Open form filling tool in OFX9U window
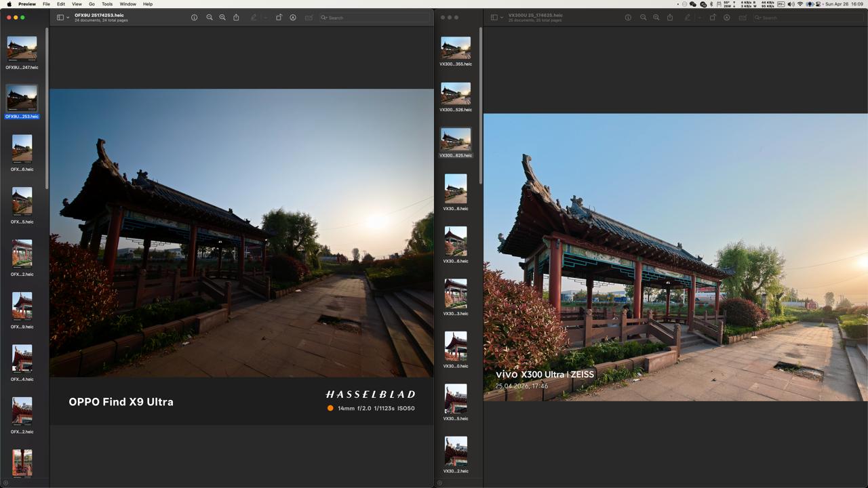 309,18
